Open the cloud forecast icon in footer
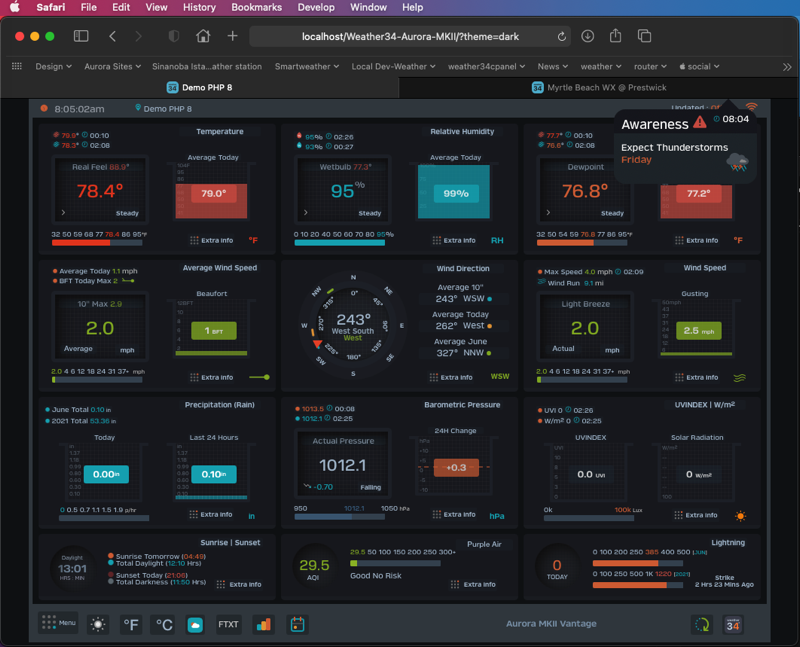The width and height of the screenshot is (800, 647). point(195,625)
